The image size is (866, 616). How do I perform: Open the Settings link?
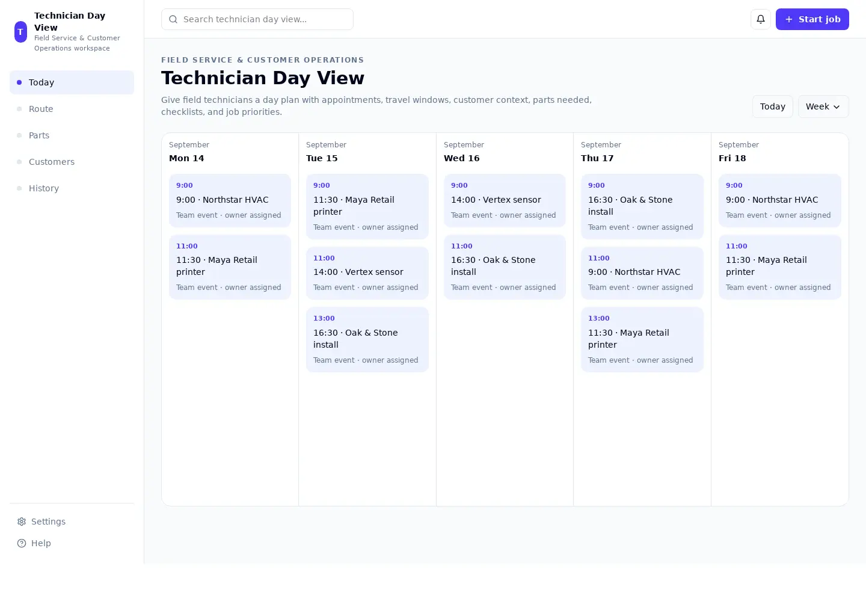[x=72, y=522]
